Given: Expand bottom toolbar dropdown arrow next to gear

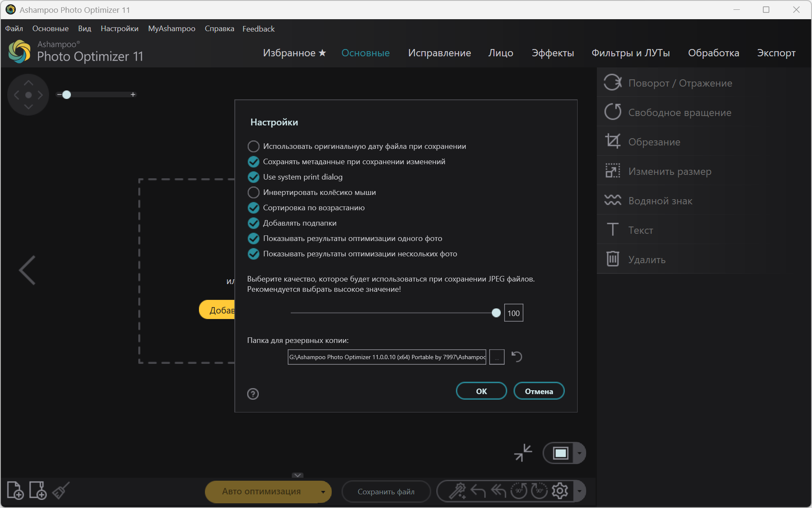Looking at the screenshot, I should (x=579, y=491).
